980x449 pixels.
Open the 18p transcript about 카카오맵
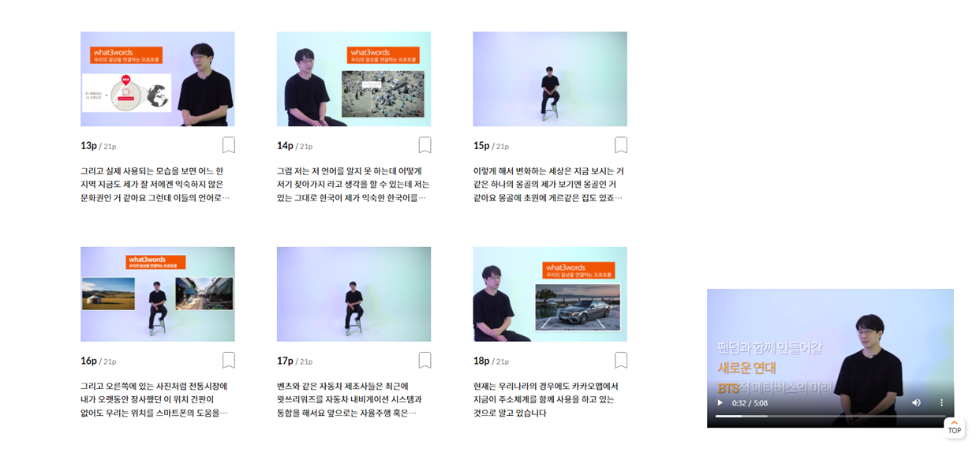point(546,399)
